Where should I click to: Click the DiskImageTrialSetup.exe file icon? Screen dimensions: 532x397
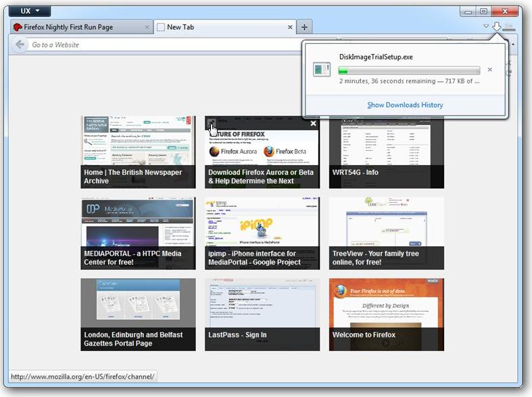(x=321, y=69)
